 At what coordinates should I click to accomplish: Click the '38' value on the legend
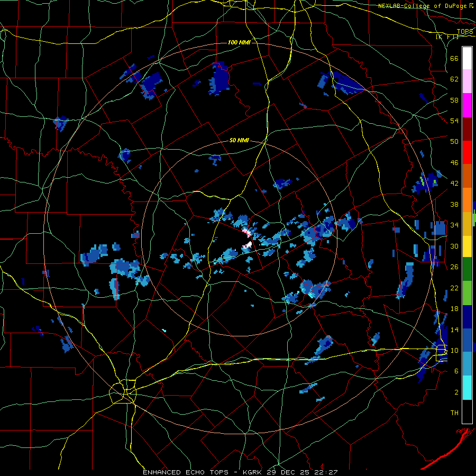454,204
